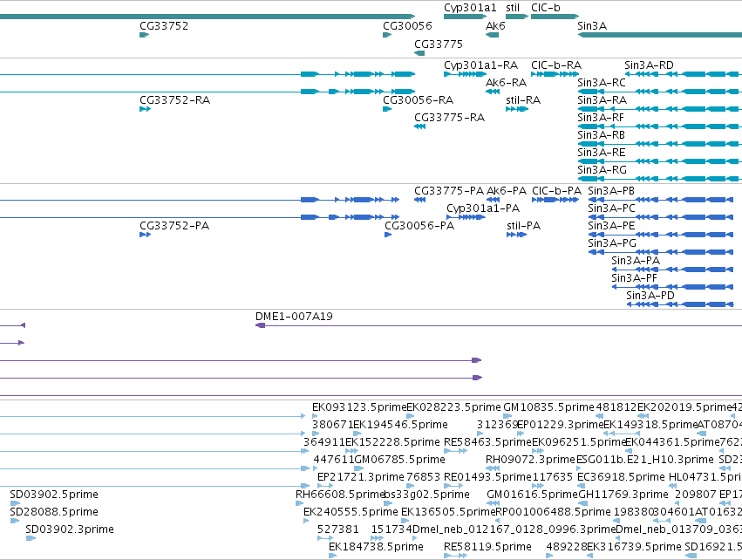
Task: Click the CG30056-RA transcript label
Action: (x=418, y=100)
